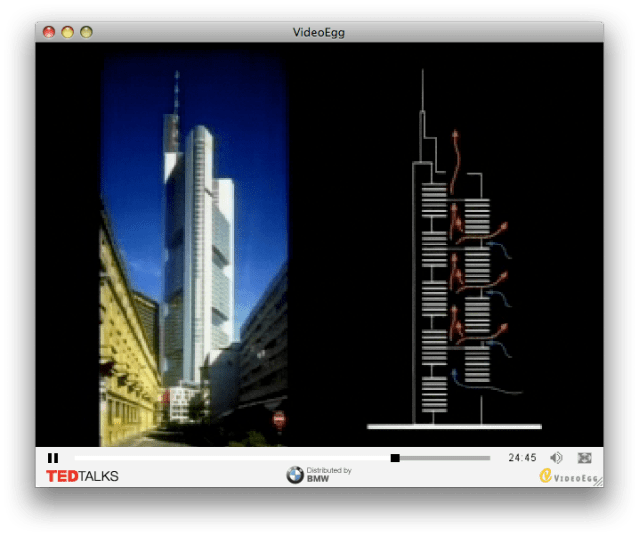Click the red no-entry sign in photo
The height and width of the screenshot is (536, 639).
pyautogui.click(x=278, y=418)
